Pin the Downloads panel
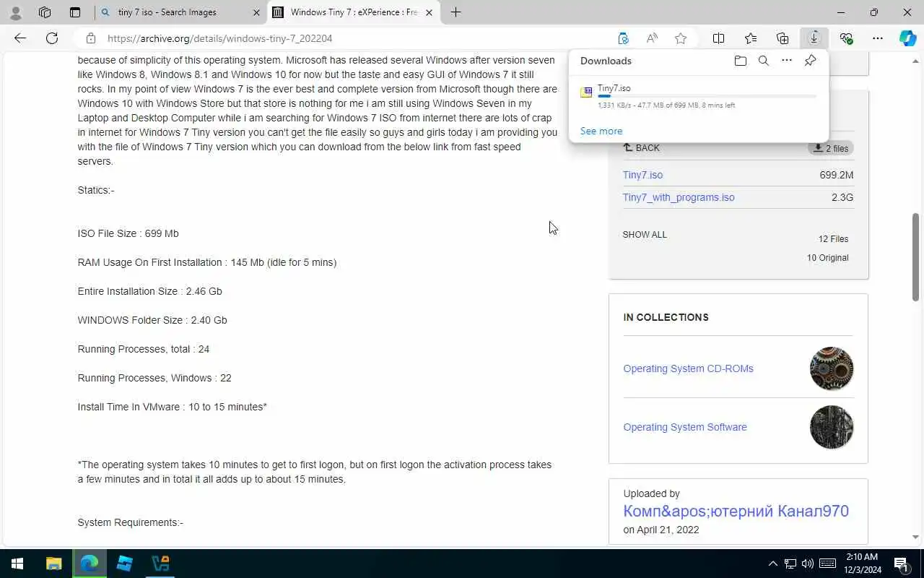 click(810, 61)
